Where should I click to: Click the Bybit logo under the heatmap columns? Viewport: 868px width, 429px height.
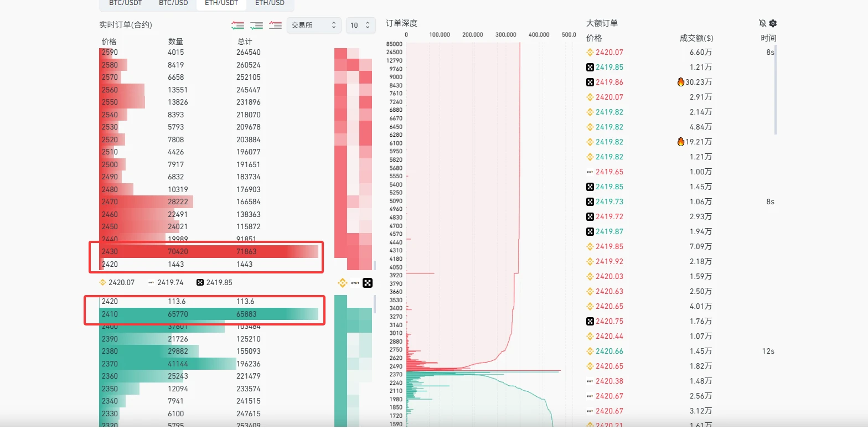click(x=356, y=283)
